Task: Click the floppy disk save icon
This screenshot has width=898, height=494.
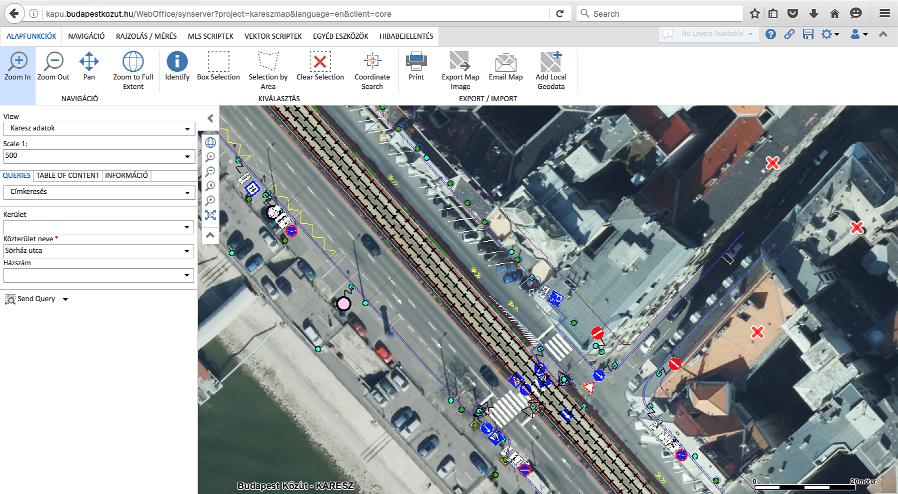Action: tap(808, 34)
